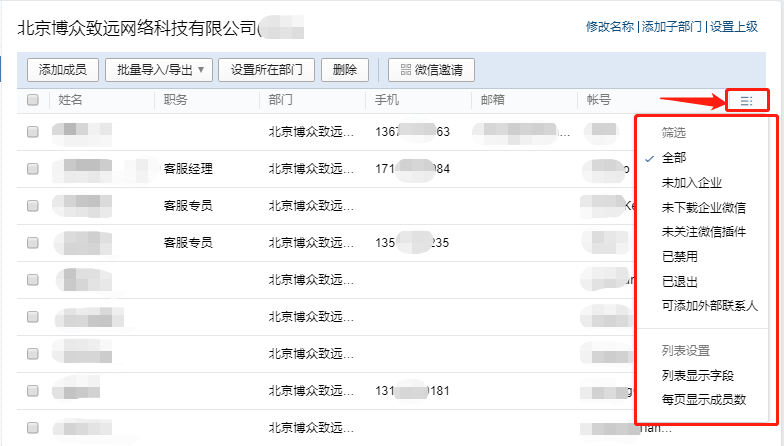Image resolution: width=784 pixels, height=446 pixels.
Task: Choose 已退出 from the filter list
Action: 680,281
